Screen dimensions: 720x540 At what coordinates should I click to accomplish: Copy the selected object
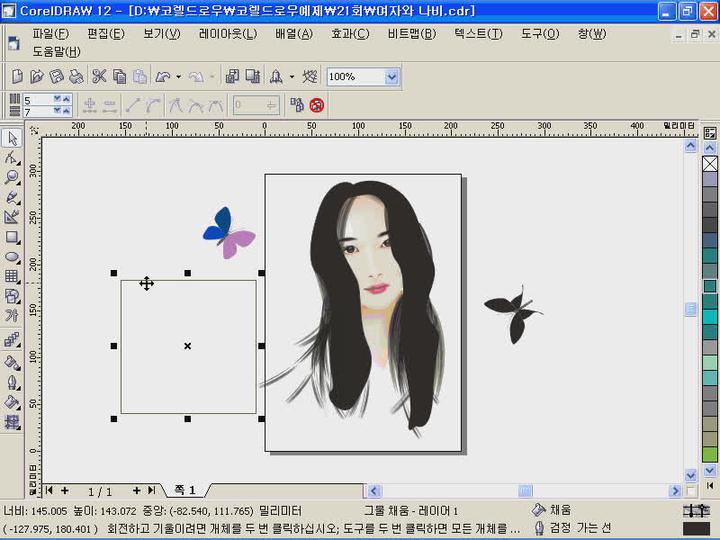tap(119, 76)
